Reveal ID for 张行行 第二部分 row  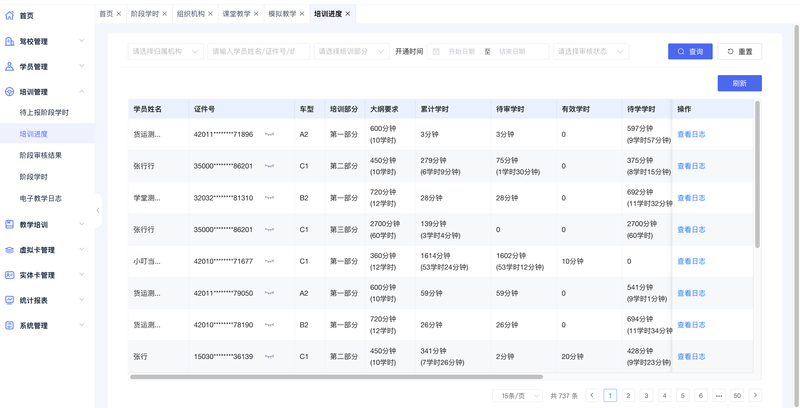[x=269, y=166]
